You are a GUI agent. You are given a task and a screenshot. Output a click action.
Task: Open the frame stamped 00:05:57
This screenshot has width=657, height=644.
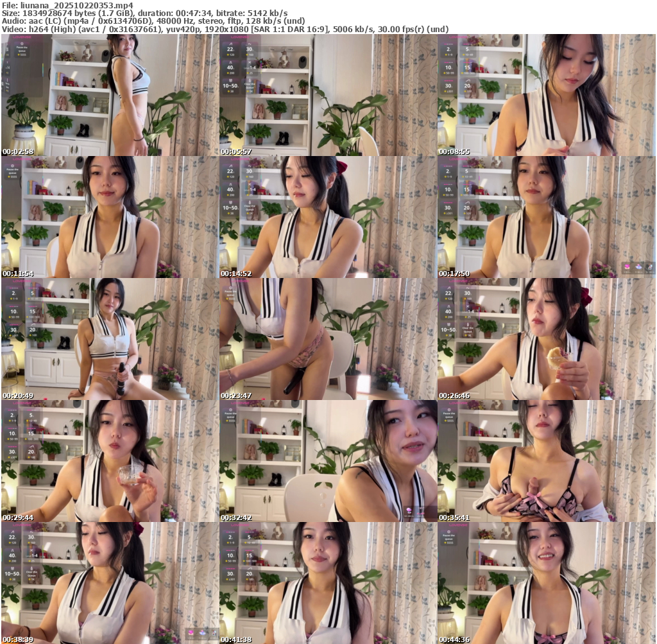[x=328, y=95]
